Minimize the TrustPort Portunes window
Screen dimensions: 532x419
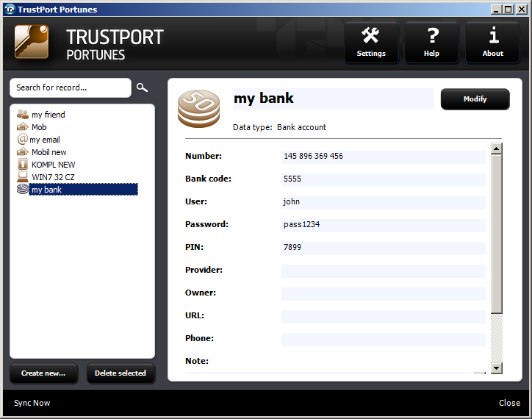[x=496, y=9]
